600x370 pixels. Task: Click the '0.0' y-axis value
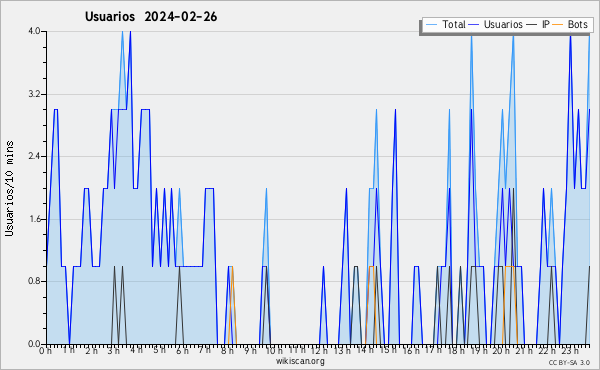[34, 344]
